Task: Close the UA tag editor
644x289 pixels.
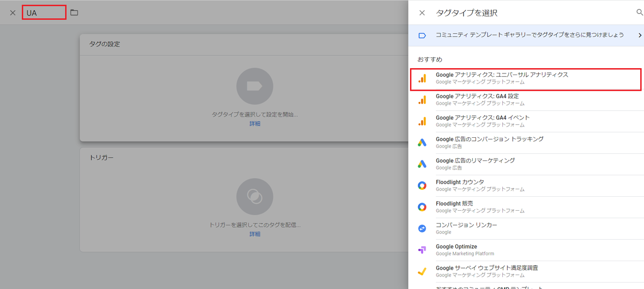Action: point(13,12)
